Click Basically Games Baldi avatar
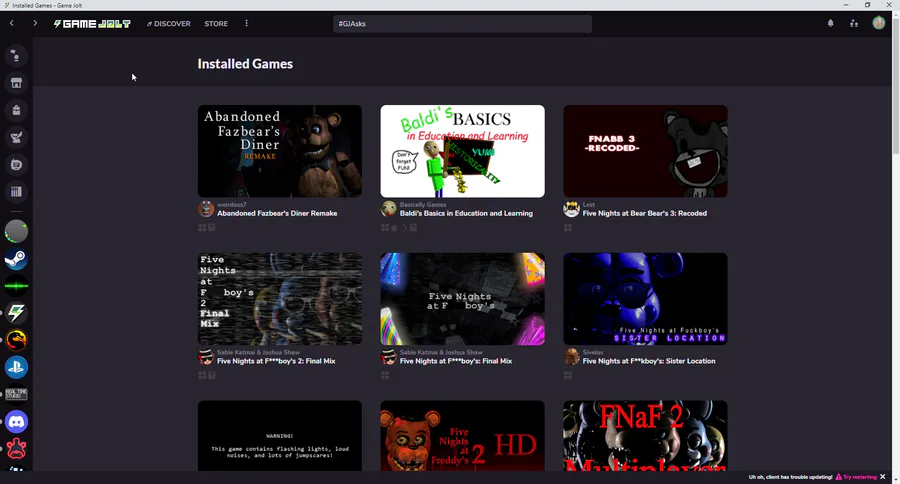This screenshot has height=484, width=900. pos(389,209)
